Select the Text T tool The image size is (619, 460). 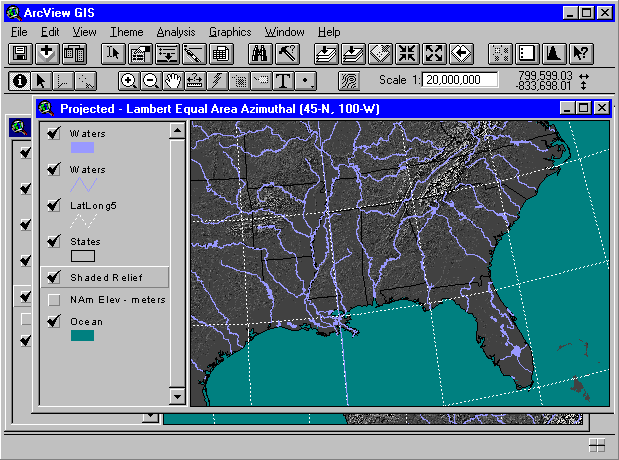coord(283,81)
